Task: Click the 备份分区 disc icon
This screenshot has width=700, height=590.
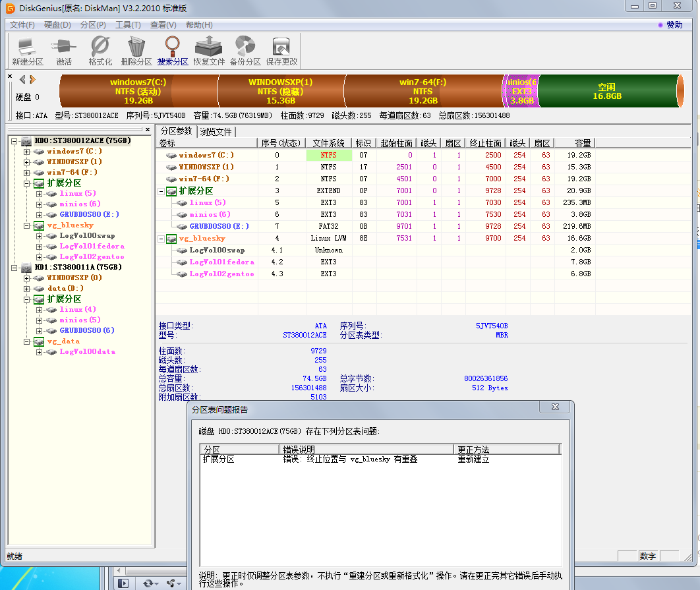Action: coord(245,51)
